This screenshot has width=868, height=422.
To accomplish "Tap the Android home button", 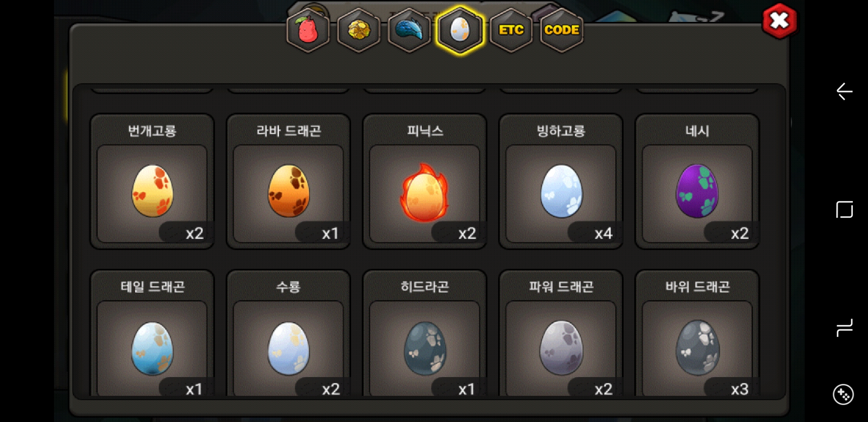I will click(844, 210).
